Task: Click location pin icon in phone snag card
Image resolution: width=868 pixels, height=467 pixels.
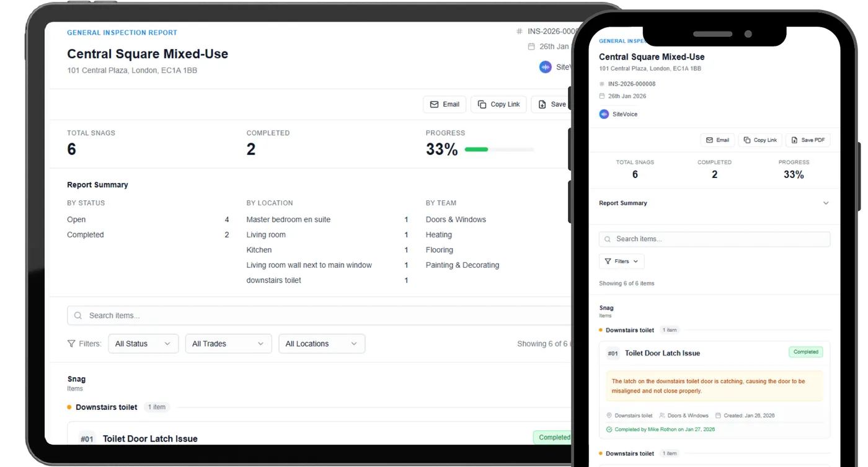Action: [x=609, y=416]
